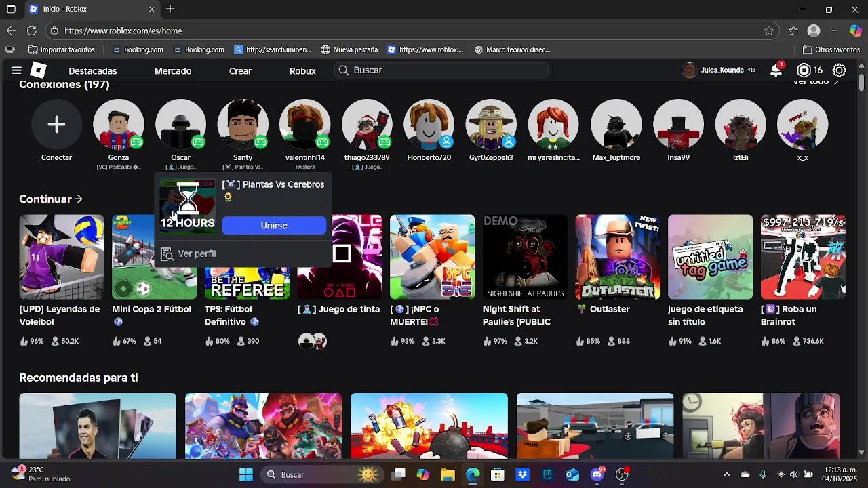Open Marco teórico bookmark
The image size is (868, 488).
(512, 49)
